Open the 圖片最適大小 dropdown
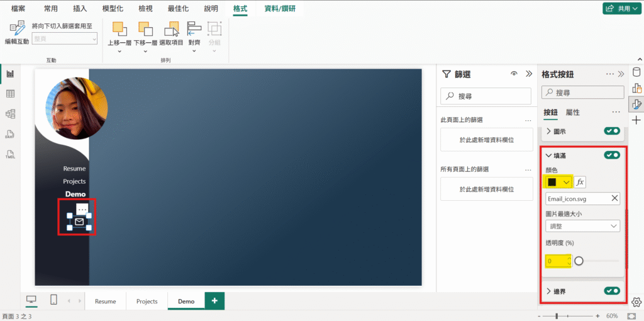The width and height of the screenshot is (644, 321). [582, 226]
